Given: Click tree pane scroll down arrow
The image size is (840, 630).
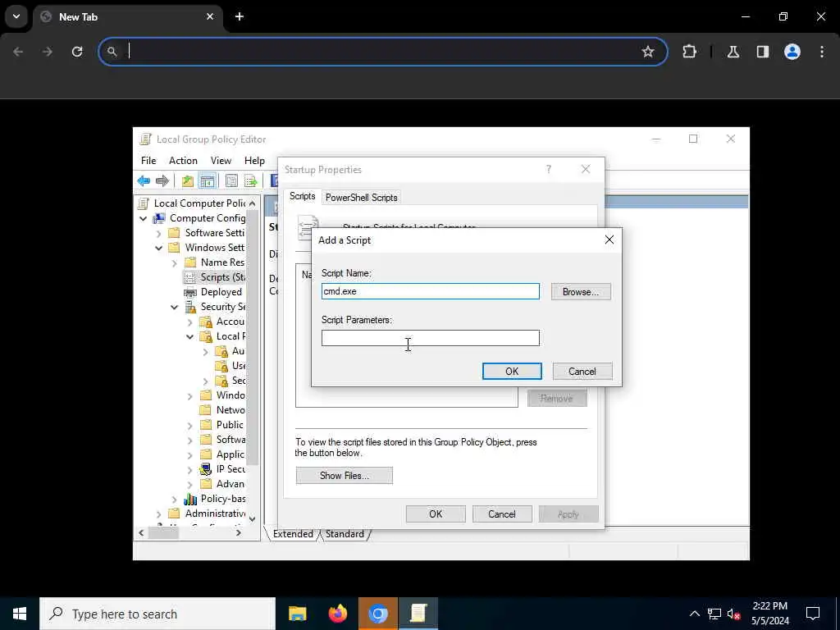Looking at the screenshot, I should point(252,518).
